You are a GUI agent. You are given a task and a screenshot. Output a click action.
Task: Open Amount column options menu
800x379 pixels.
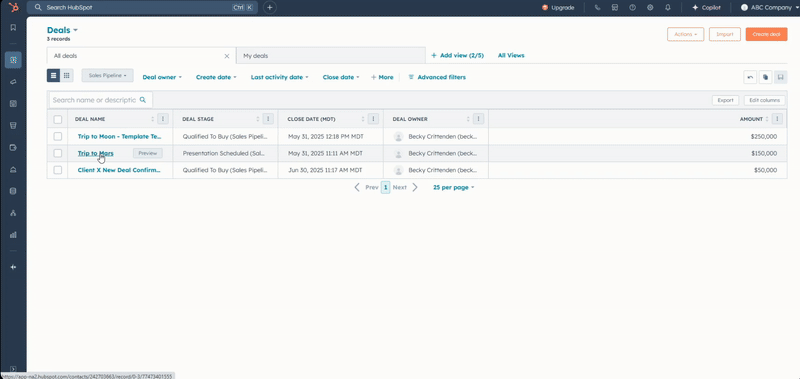(777, 119)
